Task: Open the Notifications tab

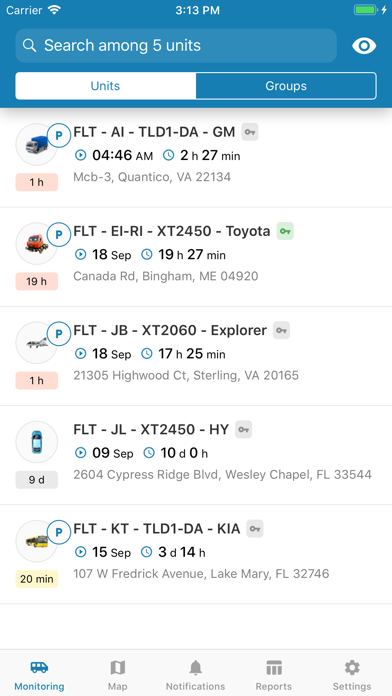Action: click(x=195, y=675)
